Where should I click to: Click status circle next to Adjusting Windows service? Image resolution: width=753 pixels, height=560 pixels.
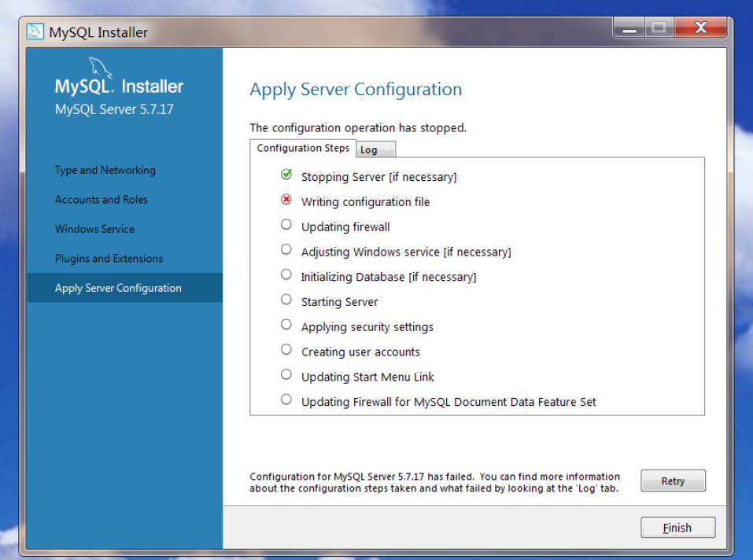[286, 249]
